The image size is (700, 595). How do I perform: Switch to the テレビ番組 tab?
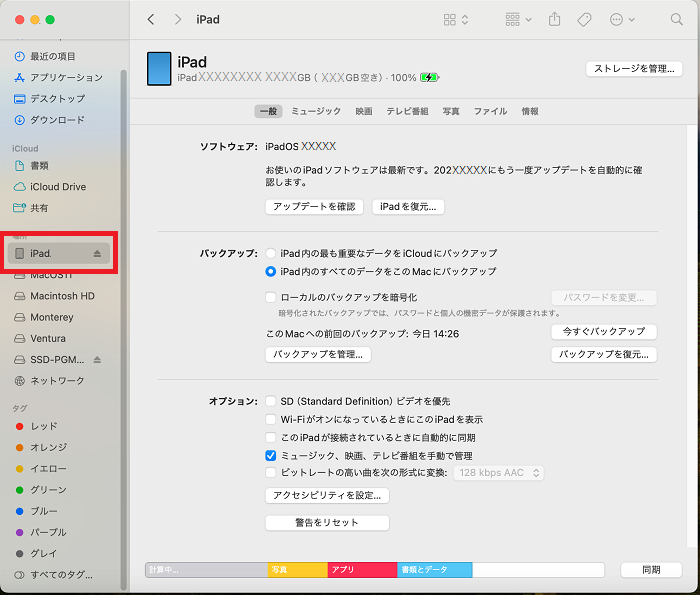tap(407, 111)
